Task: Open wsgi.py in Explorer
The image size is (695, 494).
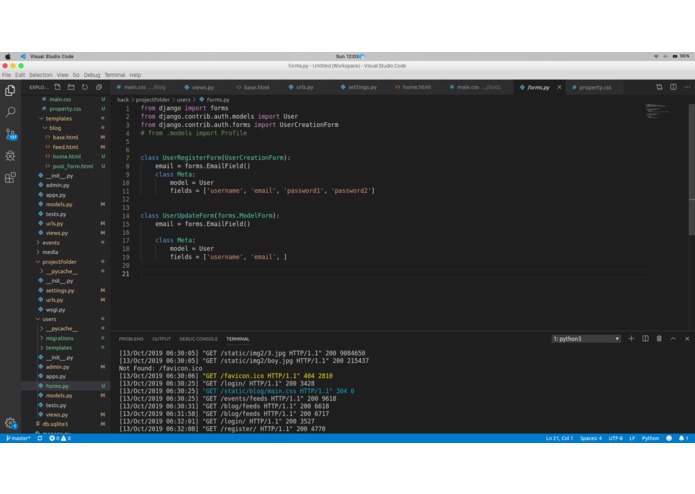Action: 55,310
